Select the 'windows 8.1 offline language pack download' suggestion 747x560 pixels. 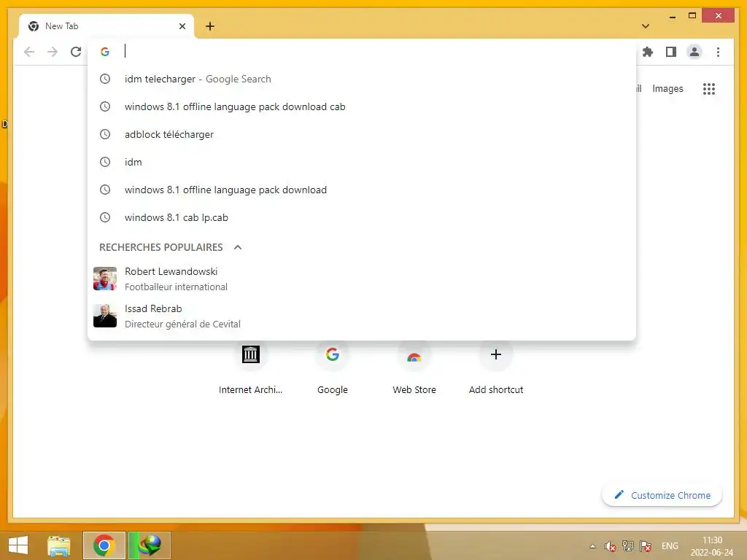362,190
